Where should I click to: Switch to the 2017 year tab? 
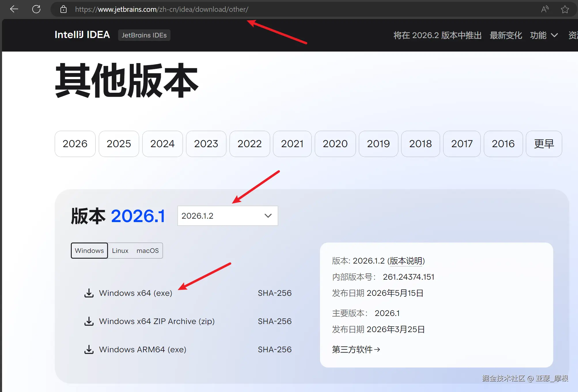click(462, 144)
